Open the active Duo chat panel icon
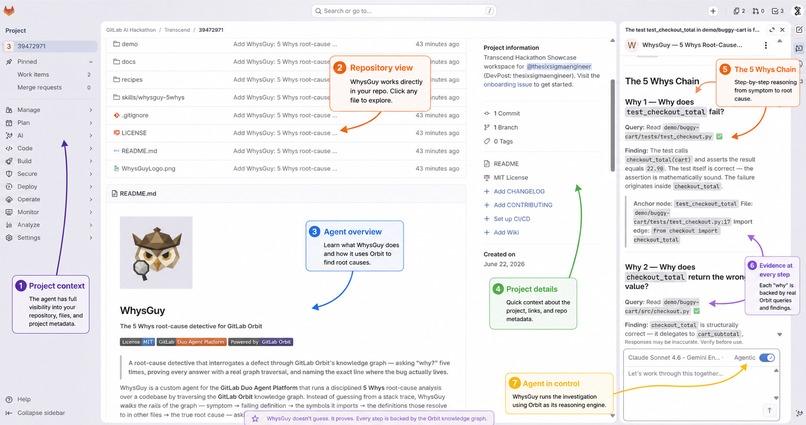This screenshot has width=806, height=425. [799, 48]
